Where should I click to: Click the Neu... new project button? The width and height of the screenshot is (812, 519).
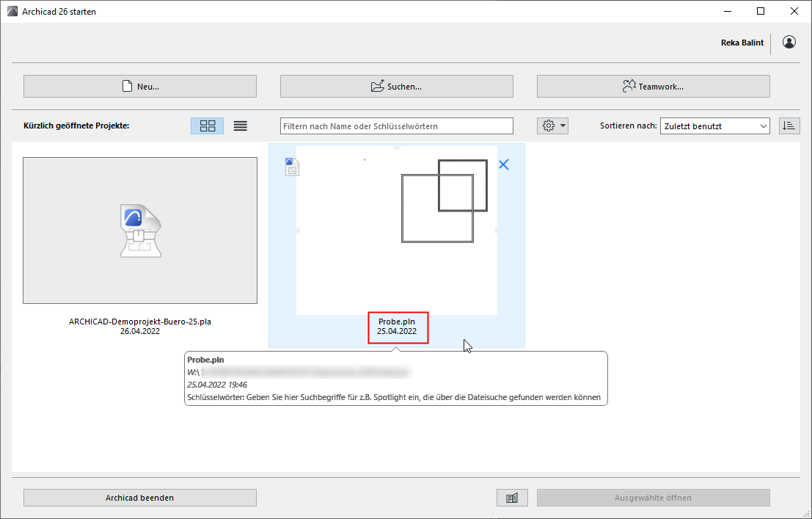[140, 86]
